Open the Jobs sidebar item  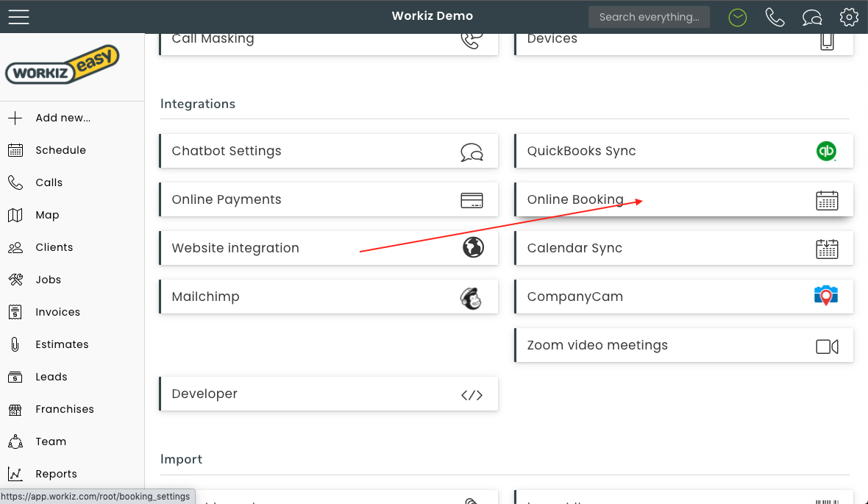click(48, 280)
